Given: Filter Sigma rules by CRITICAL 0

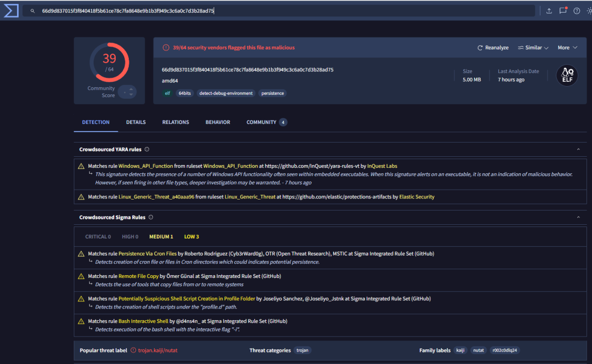Looking at the screenshot, I should point(98,237).
